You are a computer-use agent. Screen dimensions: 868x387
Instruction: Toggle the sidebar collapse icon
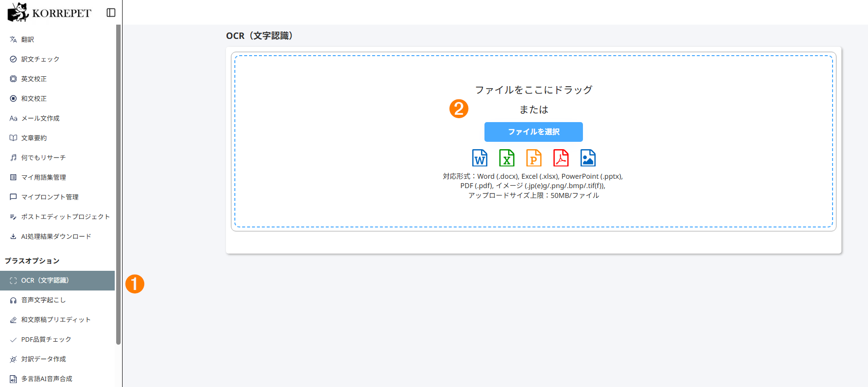(x=111, y=13)
